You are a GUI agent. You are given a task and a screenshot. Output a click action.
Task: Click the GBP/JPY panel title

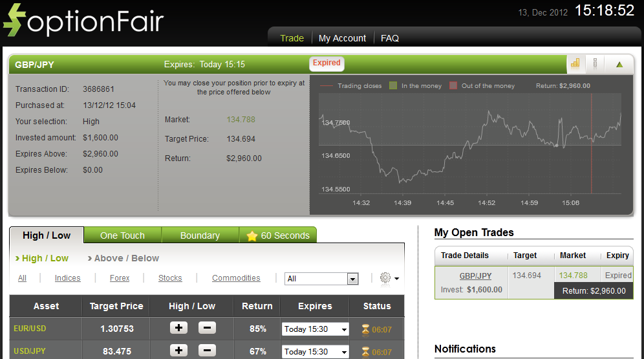(x=34, y=65)
